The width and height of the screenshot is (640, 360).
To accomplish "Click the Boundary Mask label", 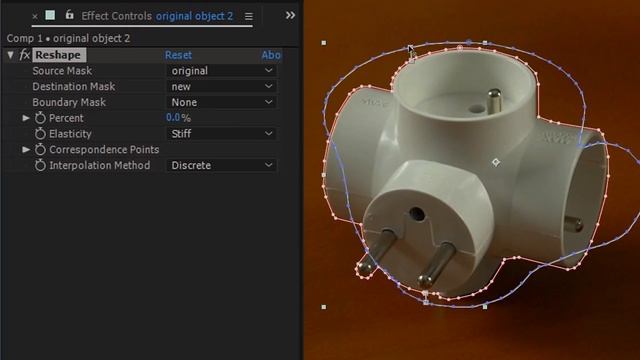I will [69, 102].
